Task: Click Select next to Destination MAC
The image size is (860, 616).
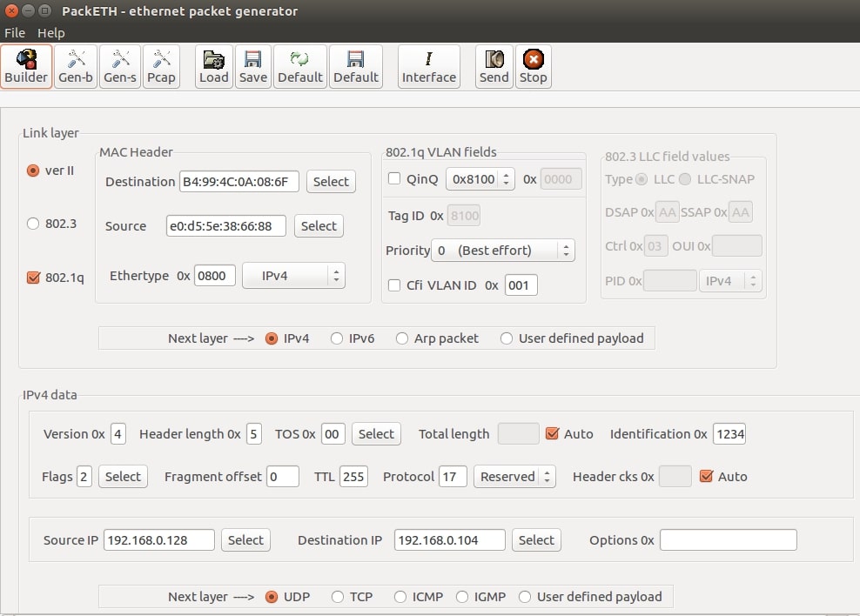Action: pos(331,181)
